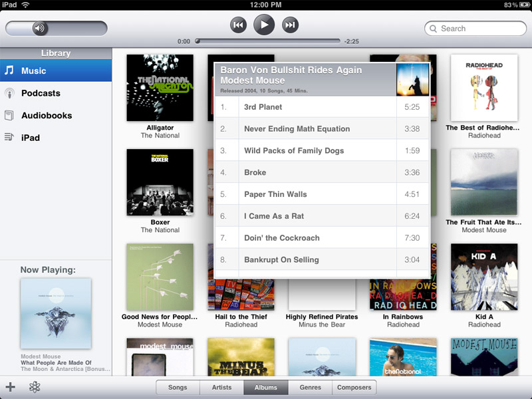Select Music in the Library sidebar
The width and height of the screenshot is (532, 399).
(56, 70)
